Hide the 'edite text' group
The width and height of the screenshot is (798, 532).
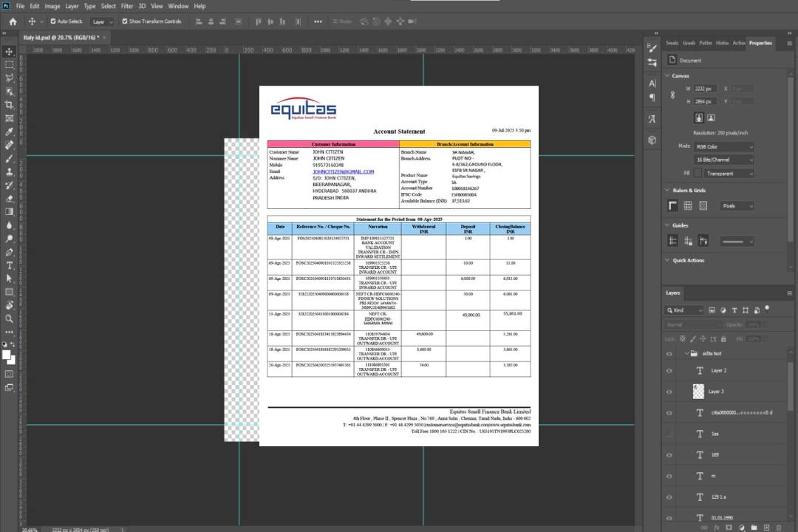point(669,354)
